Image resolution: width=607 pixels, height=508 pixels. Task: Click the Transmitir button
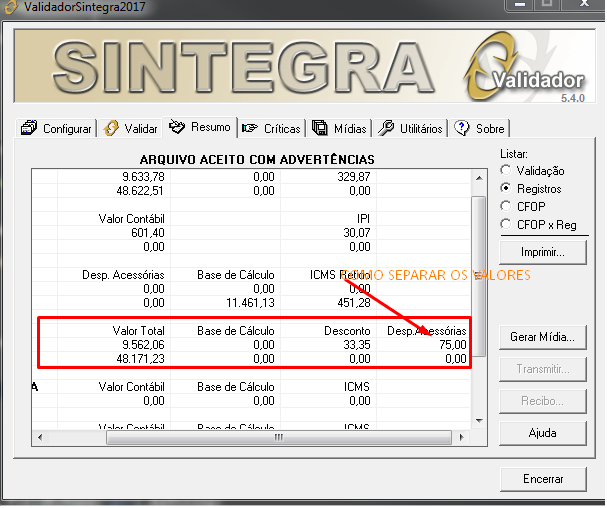click(543, 369)
